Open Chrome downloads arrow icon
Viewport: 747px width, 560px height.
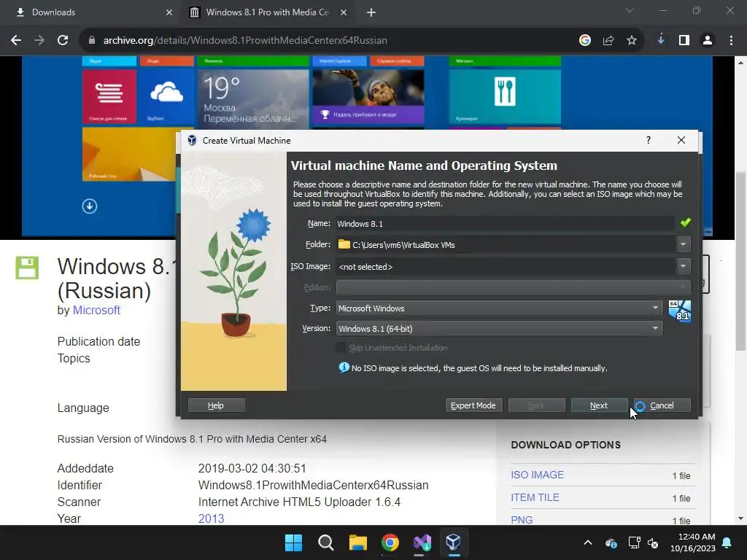[661, 41]
